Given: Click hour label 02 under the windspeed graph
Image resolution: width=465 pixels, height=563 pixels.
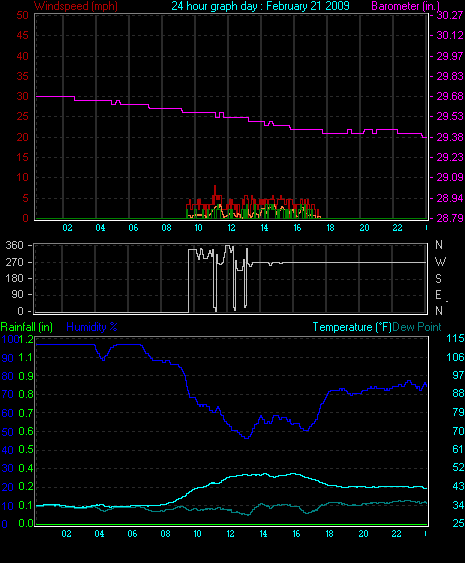Looking at the screenshot, I should pyautogui.click(x=68, y=228).
